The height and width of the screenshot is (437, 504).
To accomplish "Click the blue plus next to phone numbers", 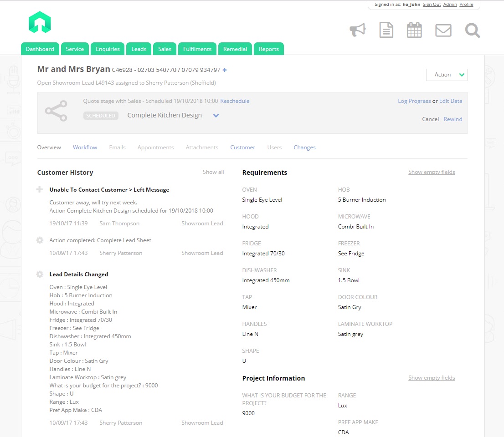I will pos(225,70).
